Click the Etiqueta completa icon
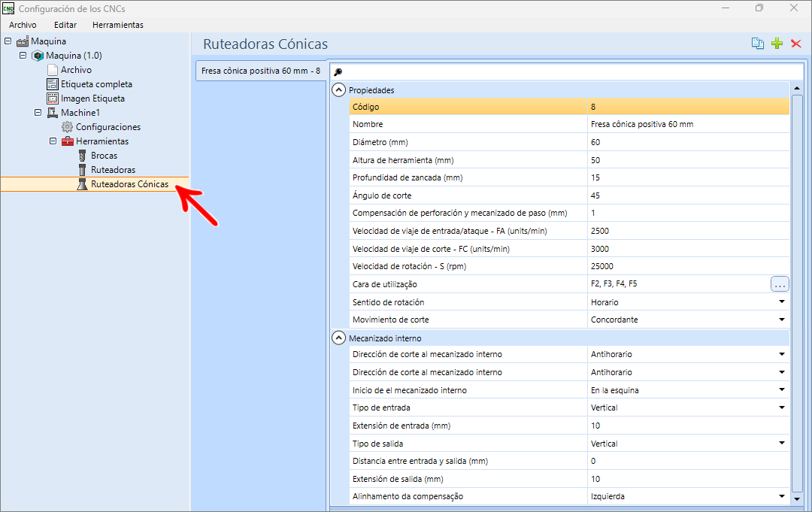812x512 pixels. click(x=53, y=84)
